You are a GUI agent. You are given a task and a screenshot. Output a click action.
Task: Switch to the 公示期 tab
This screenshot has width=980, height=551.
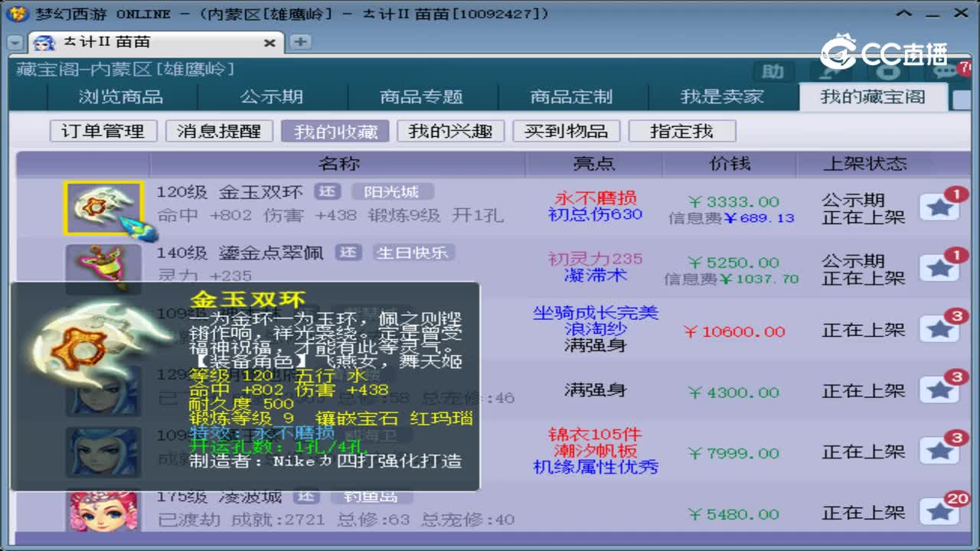tap(272, 97)
